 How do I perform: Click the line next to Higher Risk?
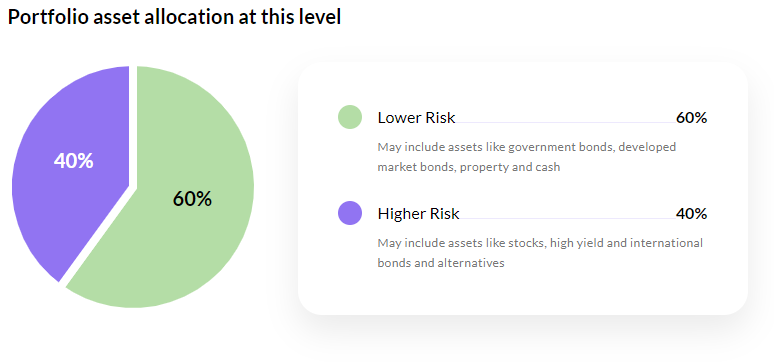(x=567, y=218)
